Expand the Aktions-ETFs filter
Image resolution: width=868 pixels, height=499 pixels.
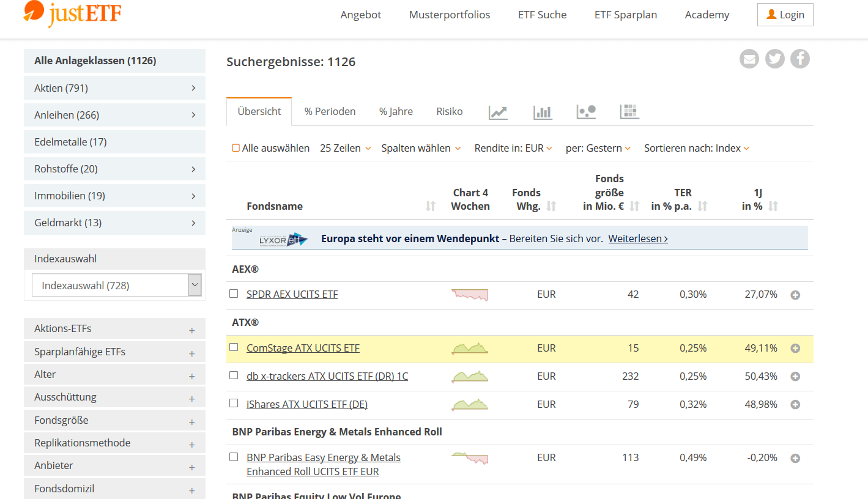click(115, 329)
